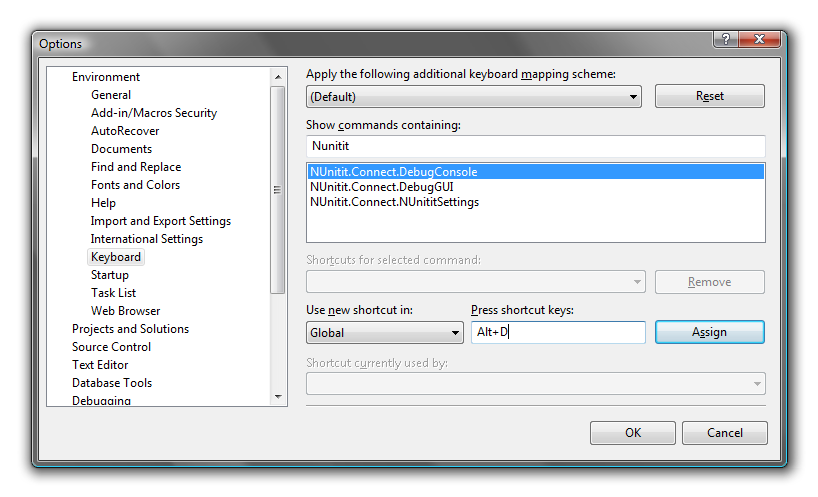
Task: Select NUnitit.Connect.NUnititSettings command
Action: [x=394, y=202]
